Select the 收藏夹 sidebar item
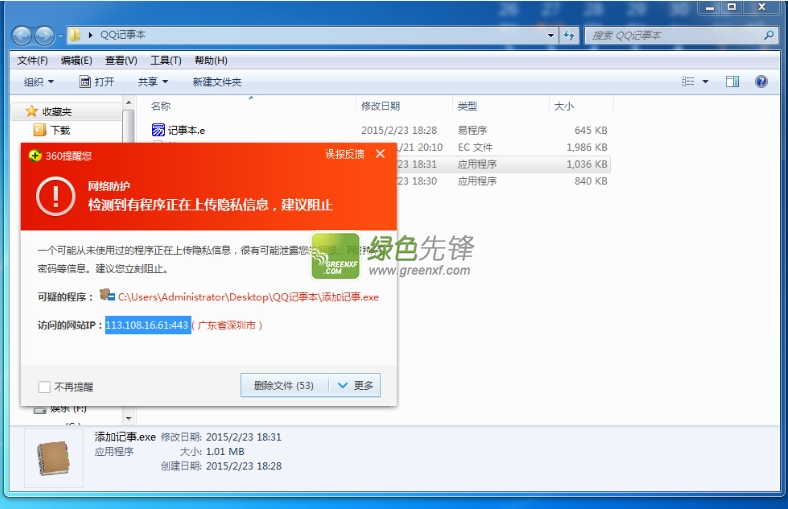 [57, 112]
